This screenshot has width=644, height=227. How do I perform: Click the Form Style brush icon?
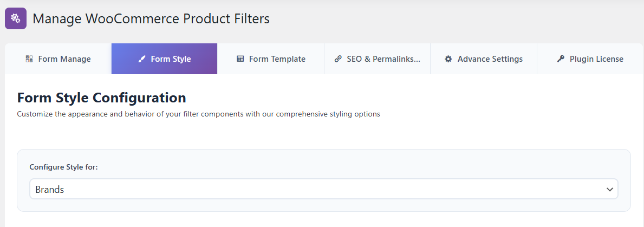click(142, 59)
